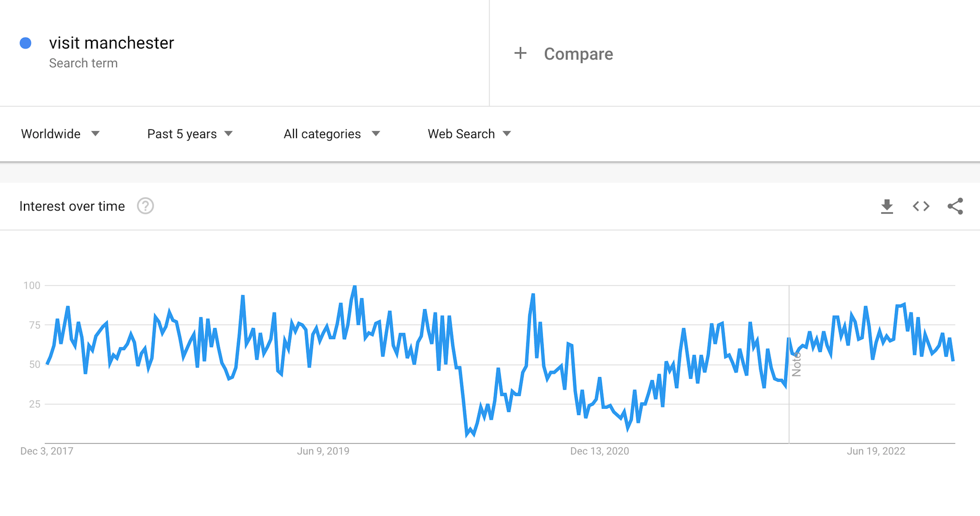Image resolution: width=980 pixels, height=516 pixels.
Task: Select the visit manchester search term
Action: (x=111, y=43)
